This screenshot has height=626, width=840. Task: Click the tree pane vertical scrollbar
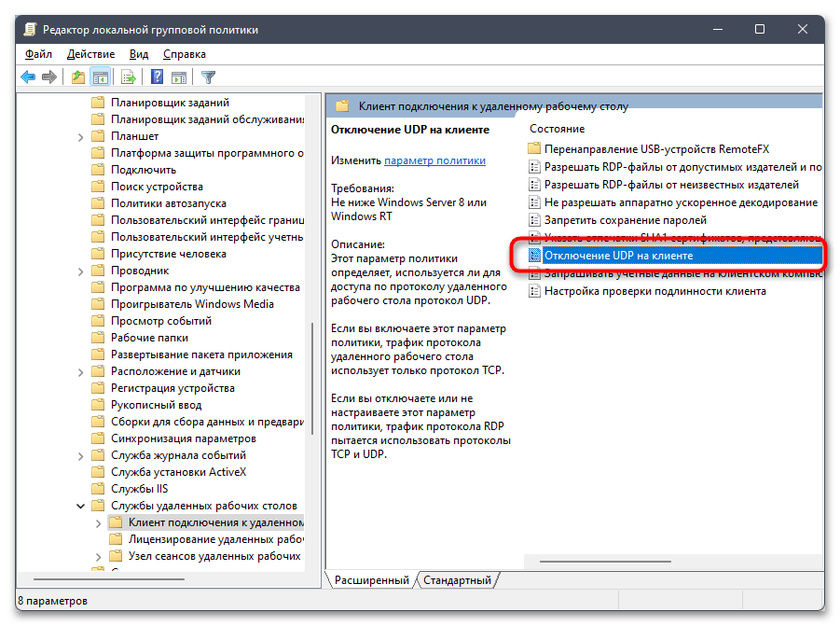(312, 379)
